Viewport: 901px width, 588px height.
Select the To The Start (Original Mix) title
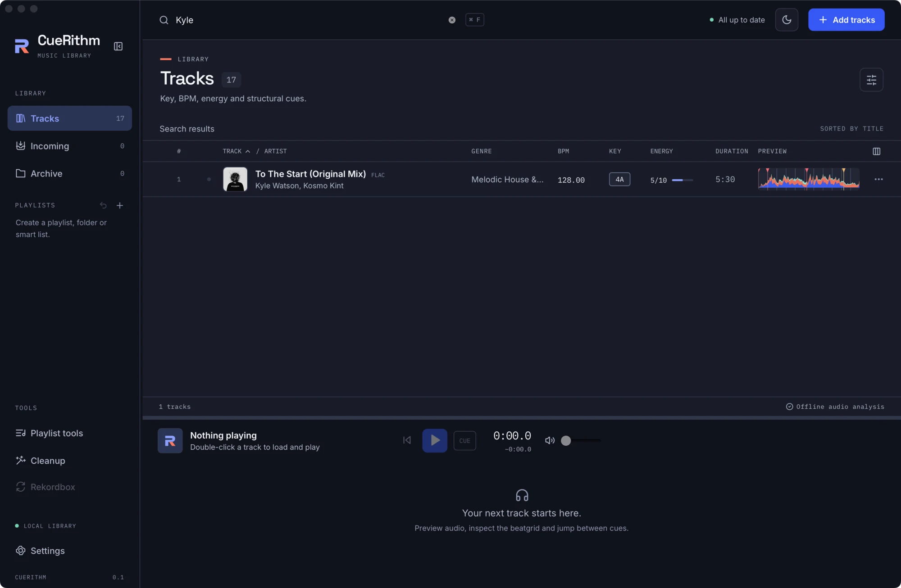[x=310, y=174]
